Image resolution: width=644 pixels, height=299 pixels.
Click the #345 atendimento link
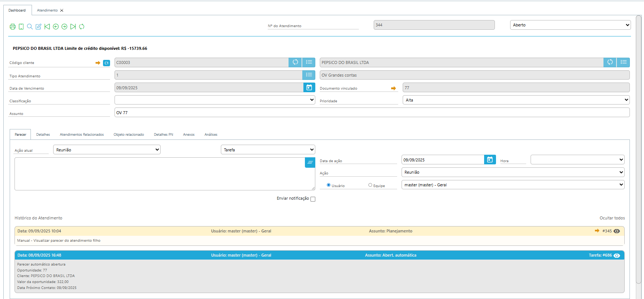click(x=607, y=231)
